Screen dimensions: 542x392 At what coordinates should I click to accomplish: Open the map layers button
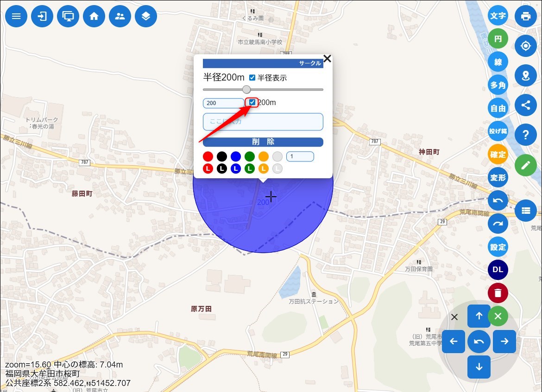pyautogui.click(x=146, y=16)
